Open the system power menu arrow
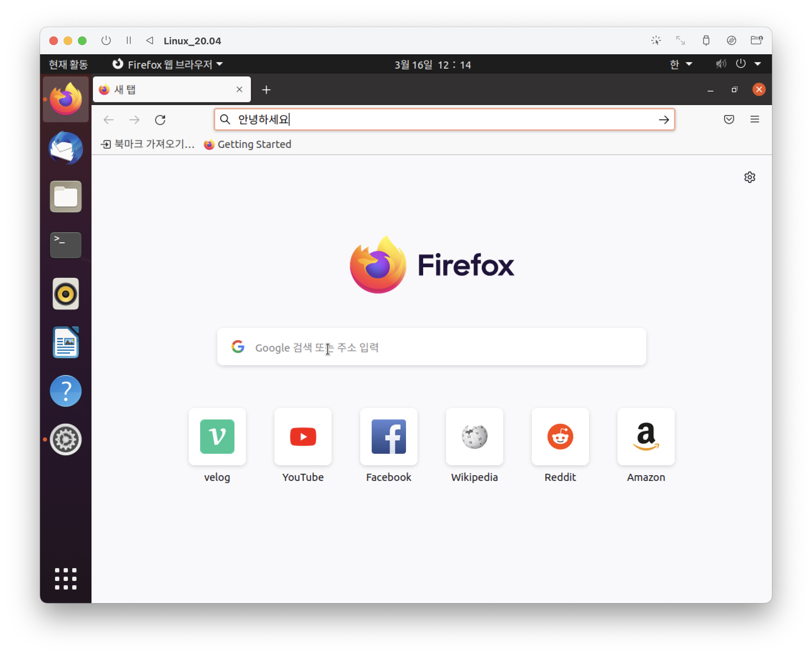This screenshot has height=656, width=812. 758,64
